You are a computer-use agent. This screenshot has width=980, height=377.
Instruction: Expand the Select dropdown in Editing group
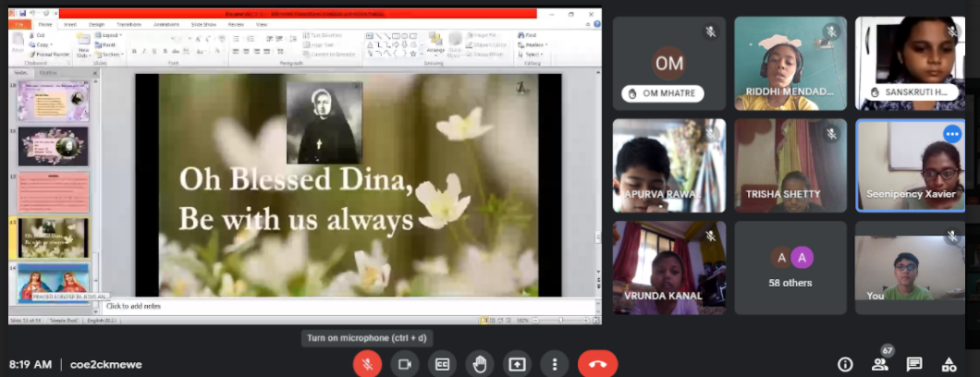pos(533,55)
